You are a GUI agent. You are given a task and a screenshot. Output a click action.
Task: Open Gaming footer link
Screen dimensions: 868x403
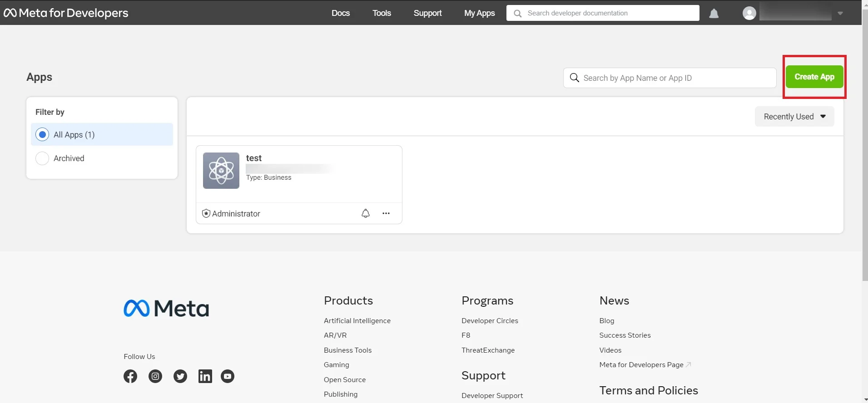coord(337,364)
